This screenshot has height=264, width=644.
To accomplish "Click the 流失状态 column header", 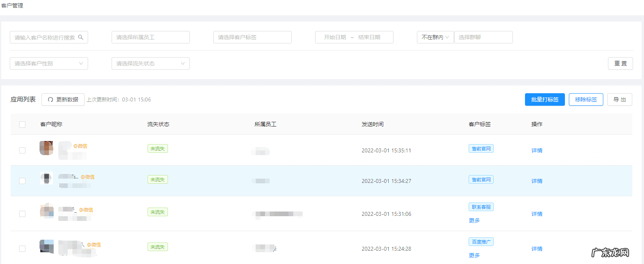I will pos(158,124).
